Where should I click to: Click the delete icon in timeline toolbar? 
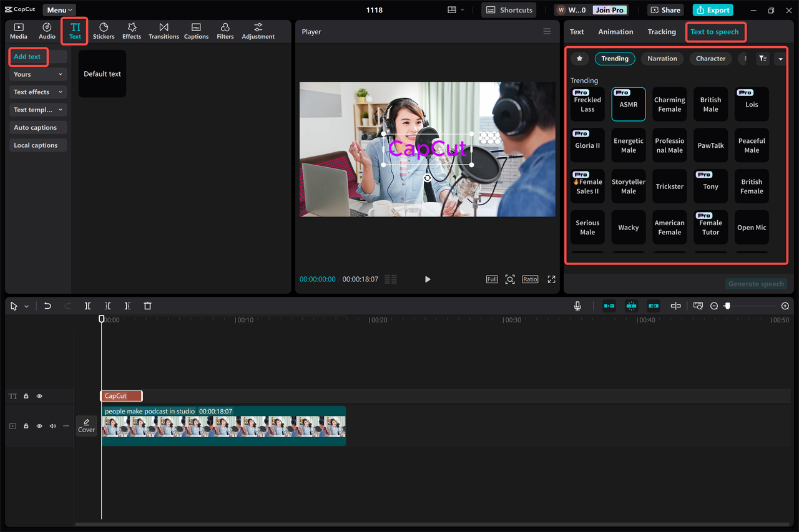click(147, 306)
